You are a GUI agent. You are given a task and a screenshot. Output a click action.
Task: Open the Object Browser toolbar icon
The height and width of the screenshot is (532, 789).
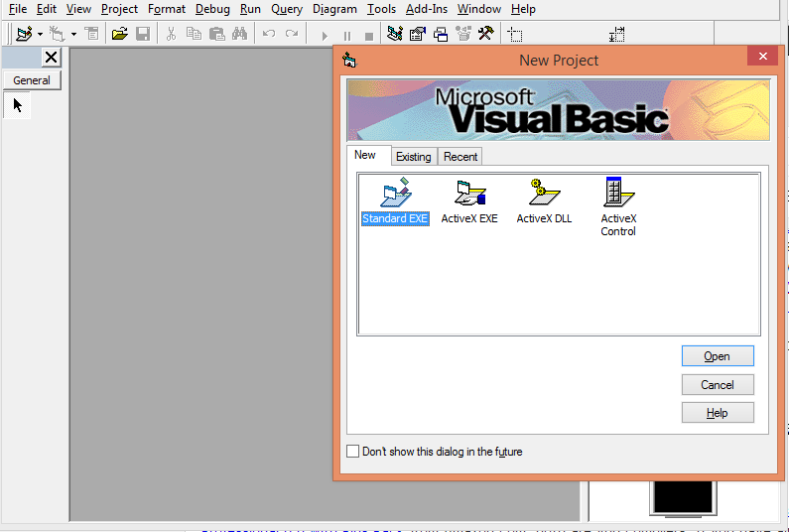463,34
